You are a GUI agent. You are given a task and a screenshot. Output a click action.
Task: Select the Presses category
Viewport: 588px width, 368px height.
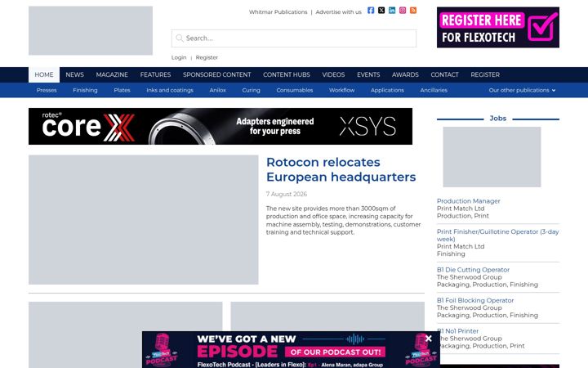coord(47,90)
